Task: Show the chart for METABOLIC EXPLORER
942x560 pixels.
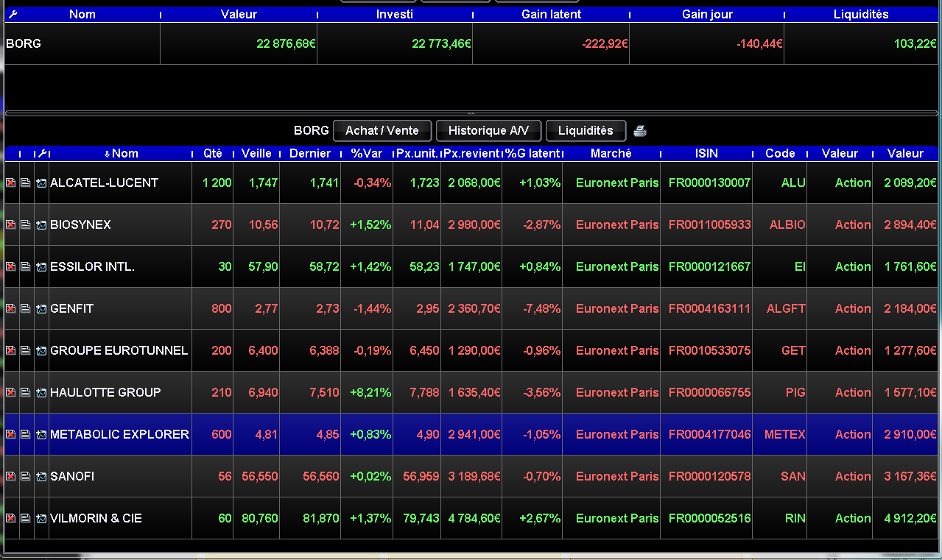Action: [x=41, y=434]
